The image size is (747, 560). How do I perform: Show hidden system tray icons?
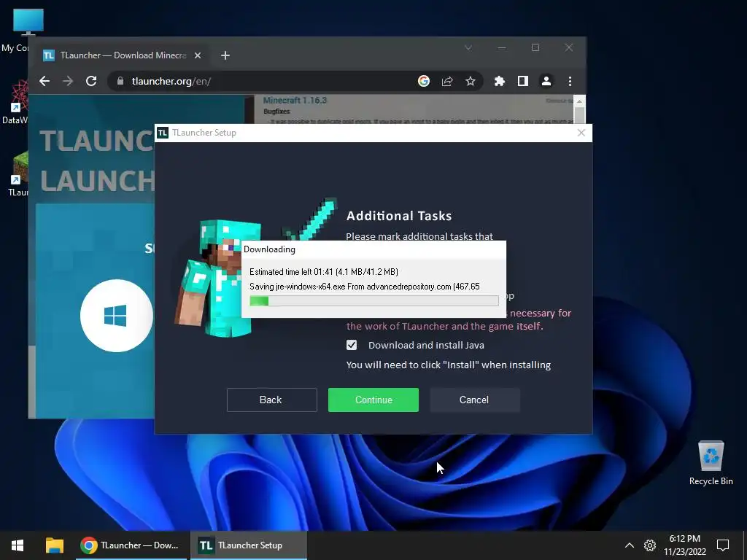630,545
